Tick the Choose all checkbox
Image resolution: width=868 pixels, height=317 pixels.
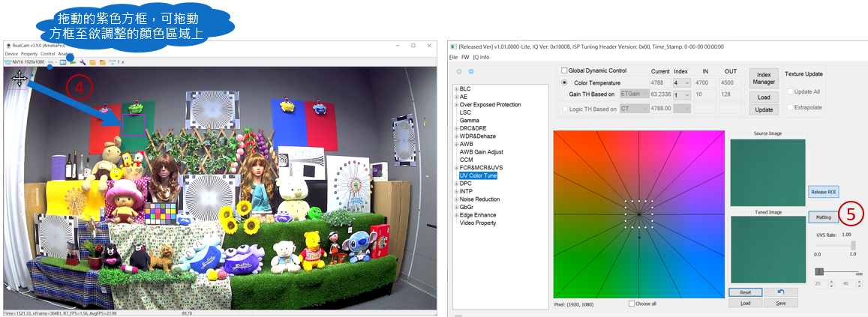[x=632, y=304]
